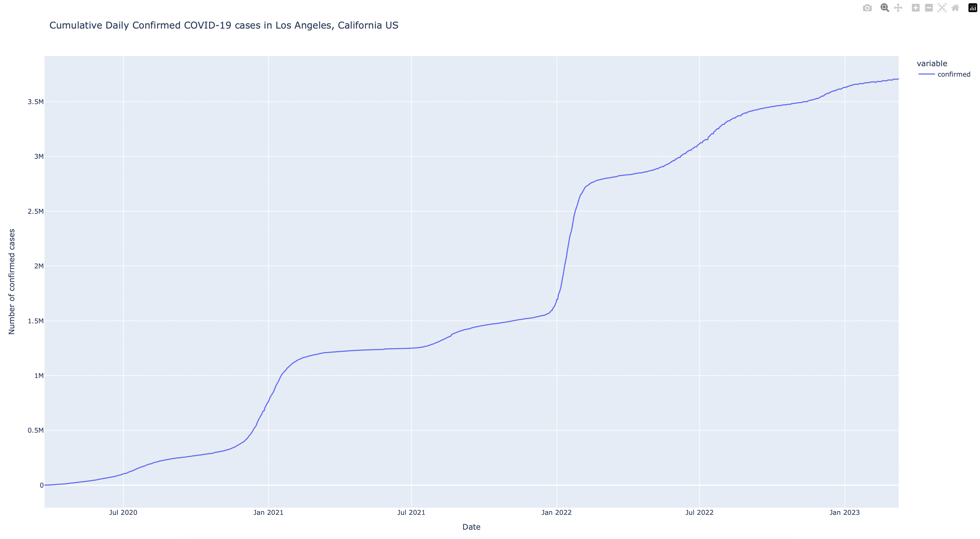Click the '1.5M' y-axis tick label
The width and height of the screenshot is (980, 539).
click(x=35, y=321)
